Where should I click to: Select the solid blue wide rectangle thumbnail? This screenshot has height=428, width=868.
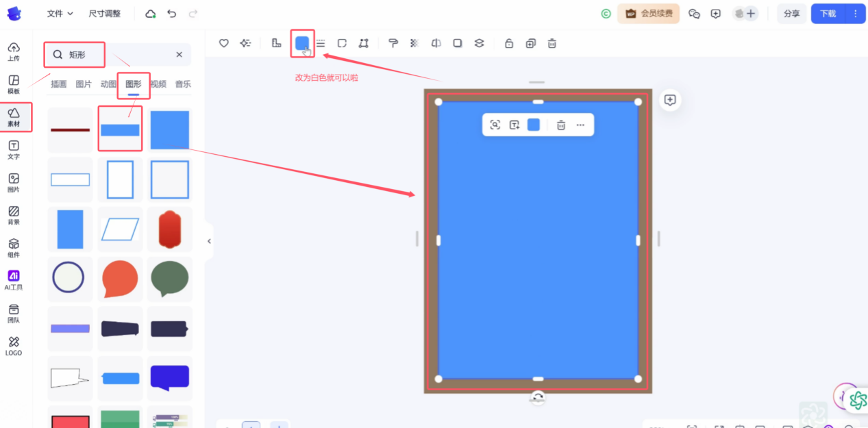point(120,130)
